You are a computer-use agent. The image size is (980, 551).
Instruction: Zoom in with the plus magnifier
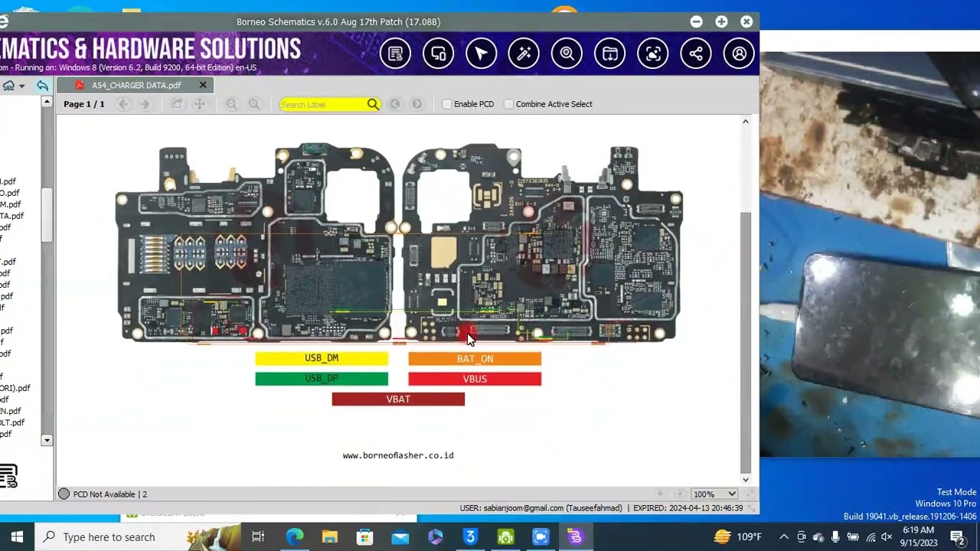click(253, 104)
